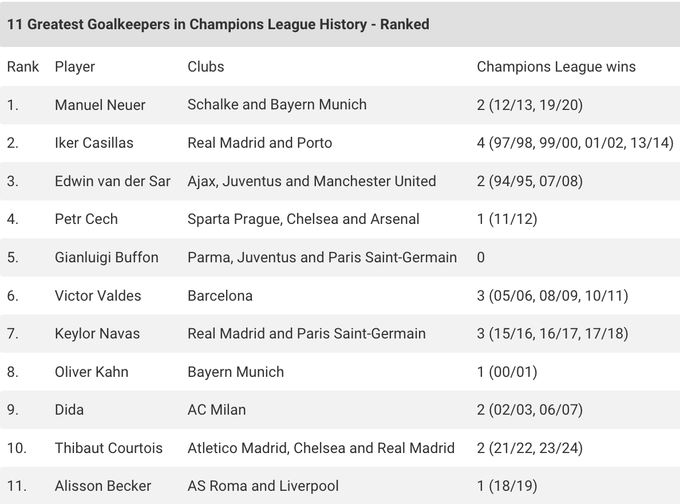Click Casillas's four Champions League wins cell
680x504 pixels.
[x=575, y=143]
